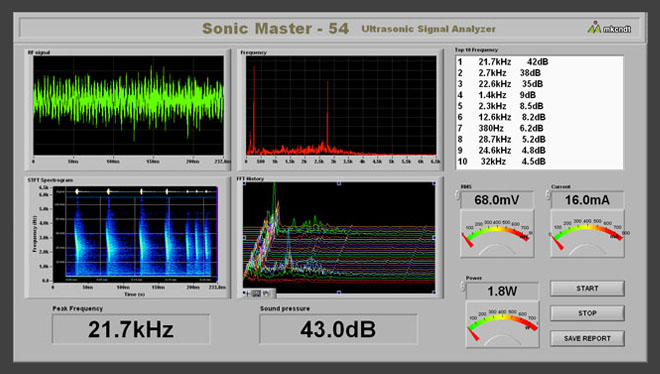Click the mkcndt logo in the header
Viewport: 660px width, 374px height.
click(609, 28)
